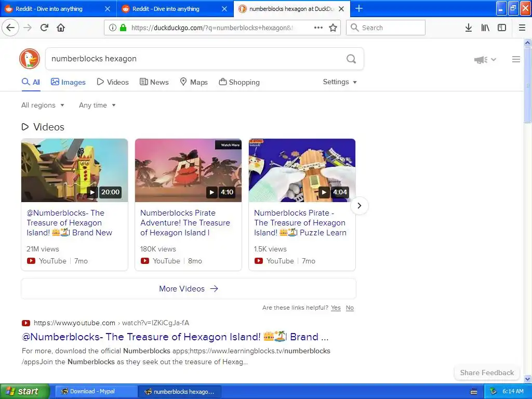532x399 pixels.
Task: Click the More Videos button
Action: coord(189,289)
